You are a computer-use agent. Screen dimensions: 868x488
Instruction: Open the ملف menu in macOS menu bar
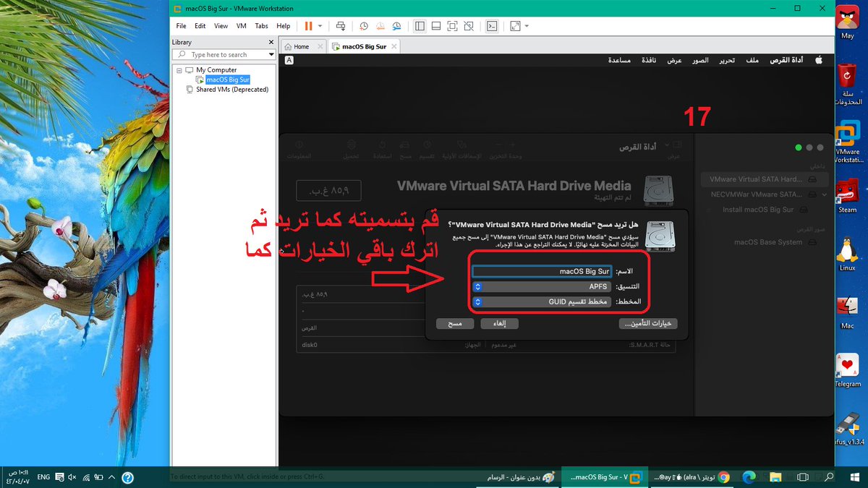(x=752, y=60)
